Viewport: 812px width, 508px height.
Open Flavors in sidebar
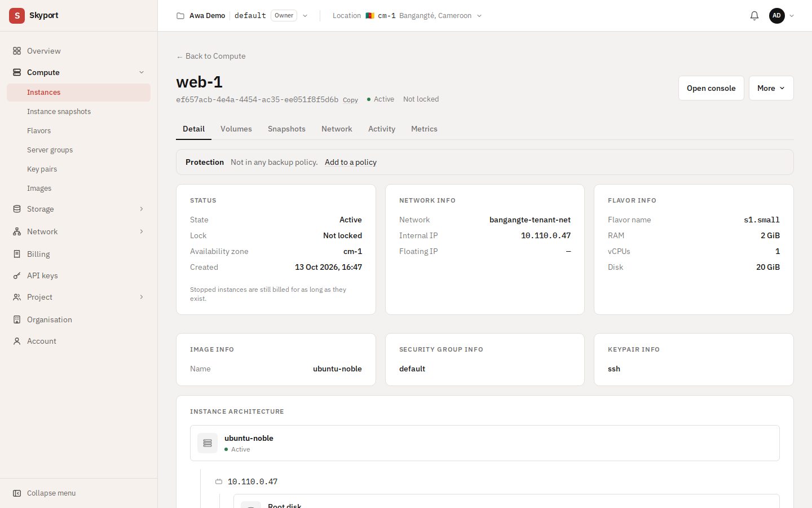78,131
